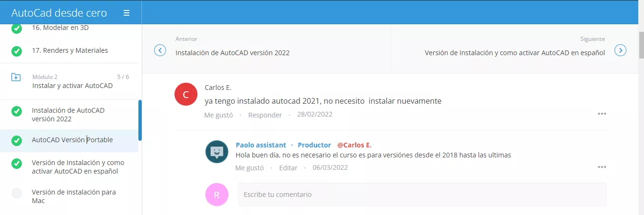
Task: Click the 28/02/2022 comment date
Action: point(315,114)
